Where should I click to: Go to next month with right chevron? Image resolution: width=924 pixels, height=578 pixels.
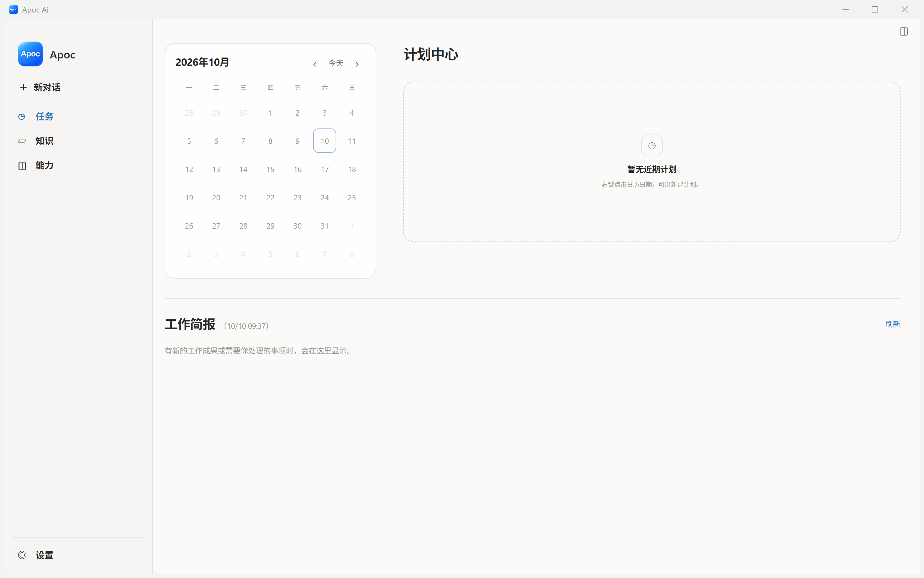coord(357,64)
